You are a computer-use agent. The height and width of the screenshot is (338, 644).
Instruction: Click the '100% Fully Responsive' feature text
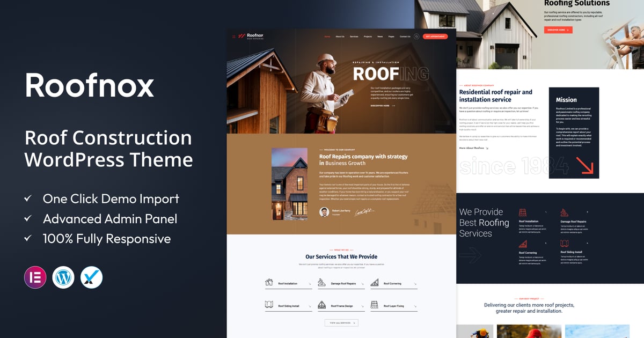107,239
